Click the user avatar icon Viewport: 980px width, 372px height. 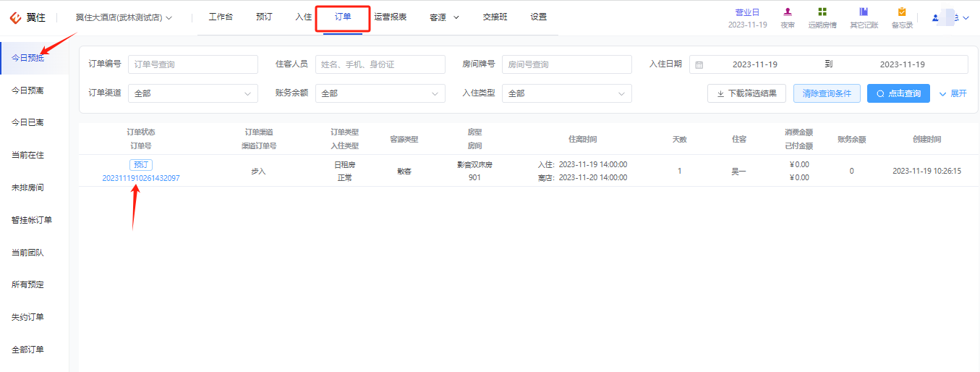point(935,18)
